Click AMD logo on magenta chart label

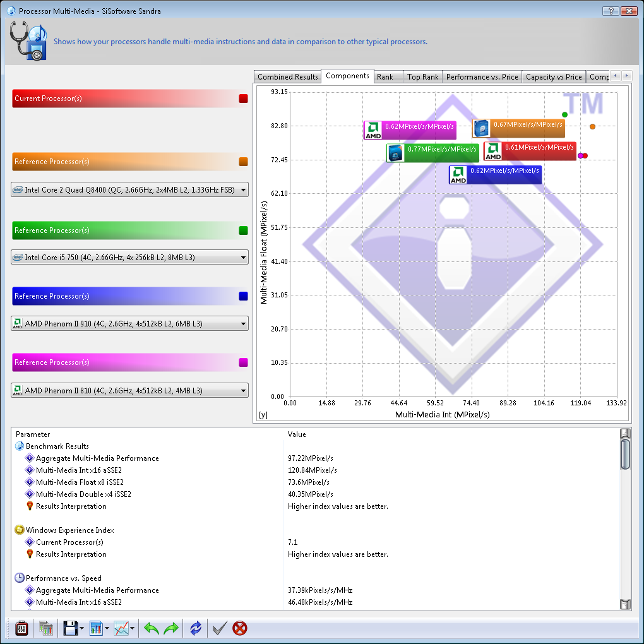tap(373, 130)
